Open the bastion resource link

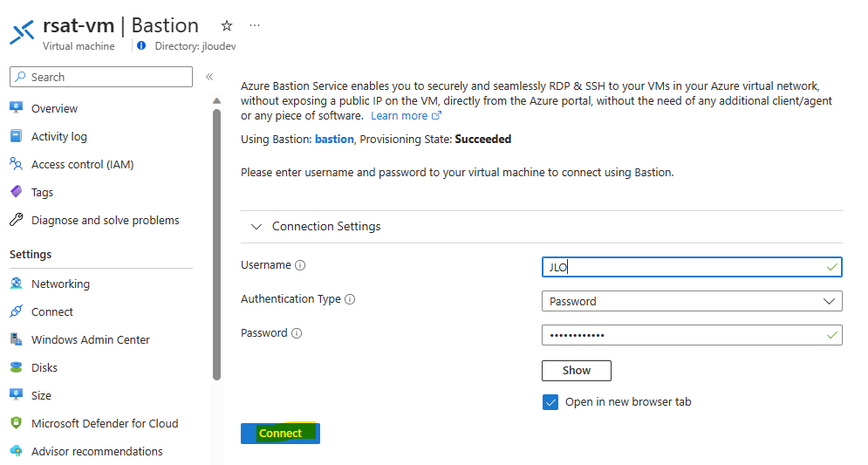click(x=334, y=139)
